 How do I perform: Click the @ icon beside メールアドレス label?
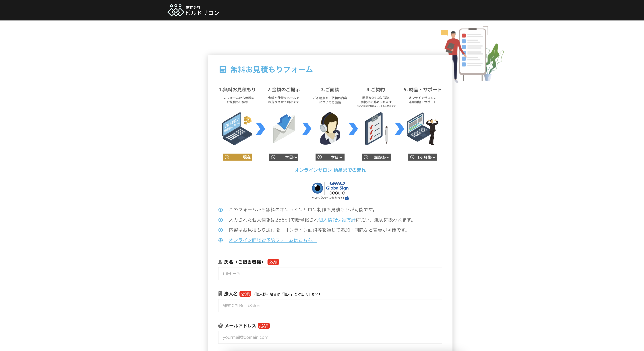tap(220, 326)
